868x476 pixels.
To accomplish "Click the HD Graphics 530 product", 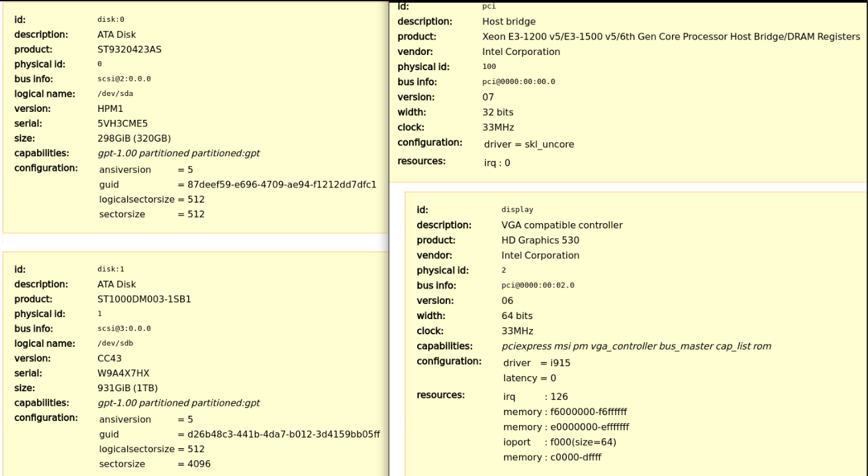I will (540, 240).
